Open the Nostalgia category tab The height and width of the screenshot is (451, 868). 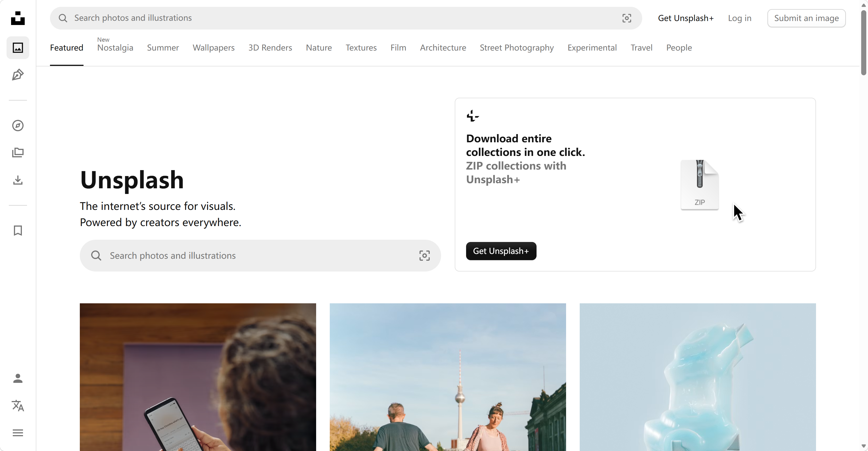pyautogui.click(x=115, y=48)
